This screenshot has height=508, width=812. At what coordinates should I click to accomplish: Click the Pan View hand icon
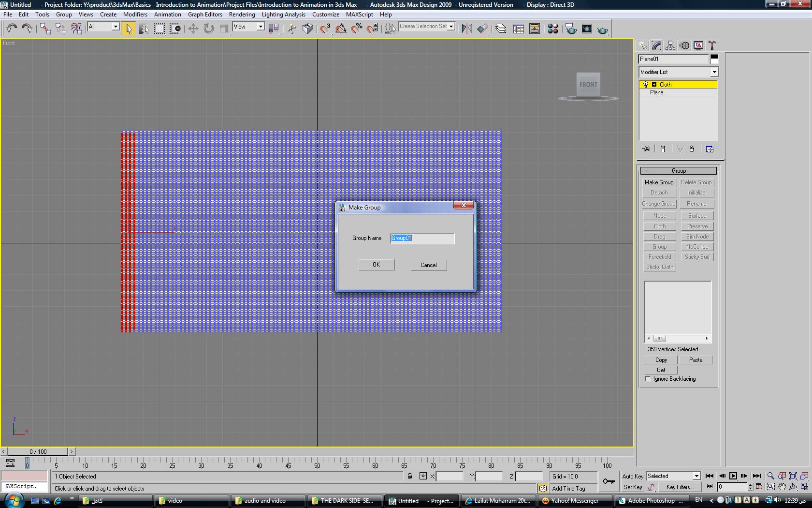(x=782, y=487)
